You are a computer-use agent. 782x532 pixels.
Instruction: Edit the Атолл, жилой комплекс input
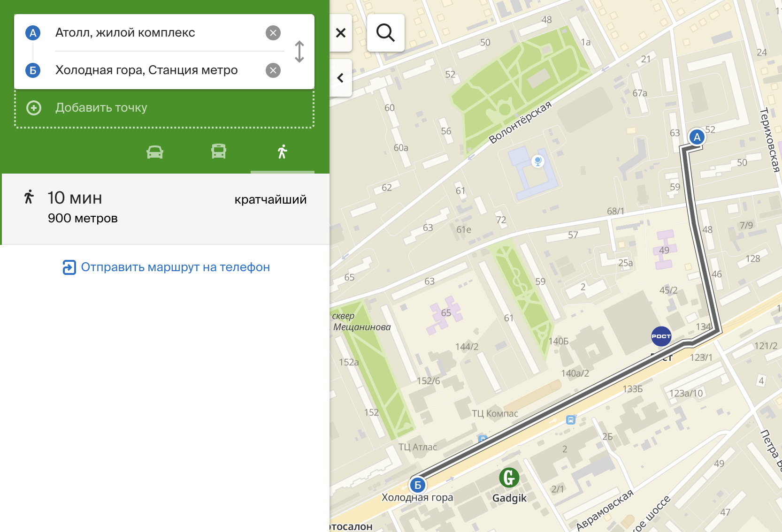click(155, 33)
